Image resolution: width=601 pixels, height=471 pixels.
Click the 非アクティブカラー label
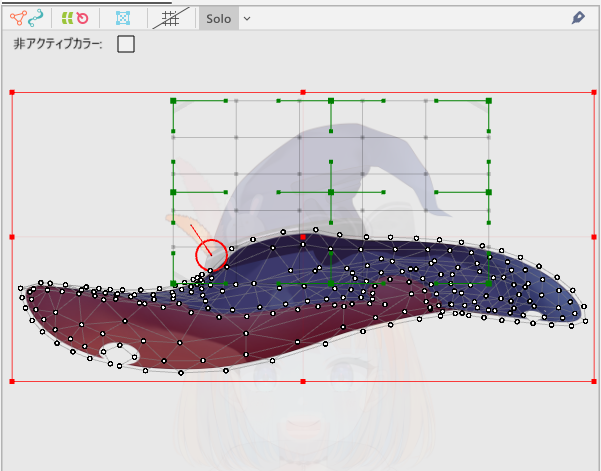click(57, 44)
